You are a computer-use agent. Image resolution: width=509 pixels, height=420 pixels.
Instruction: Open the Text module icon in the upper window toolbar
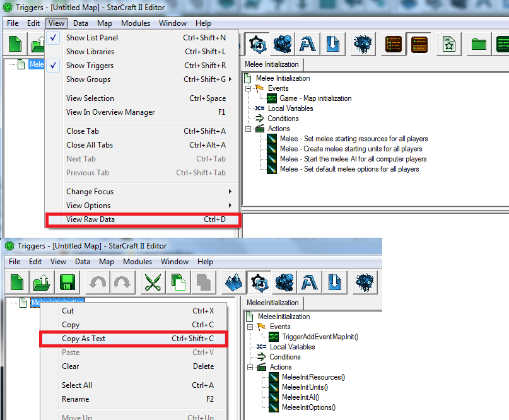coord(307,44)
